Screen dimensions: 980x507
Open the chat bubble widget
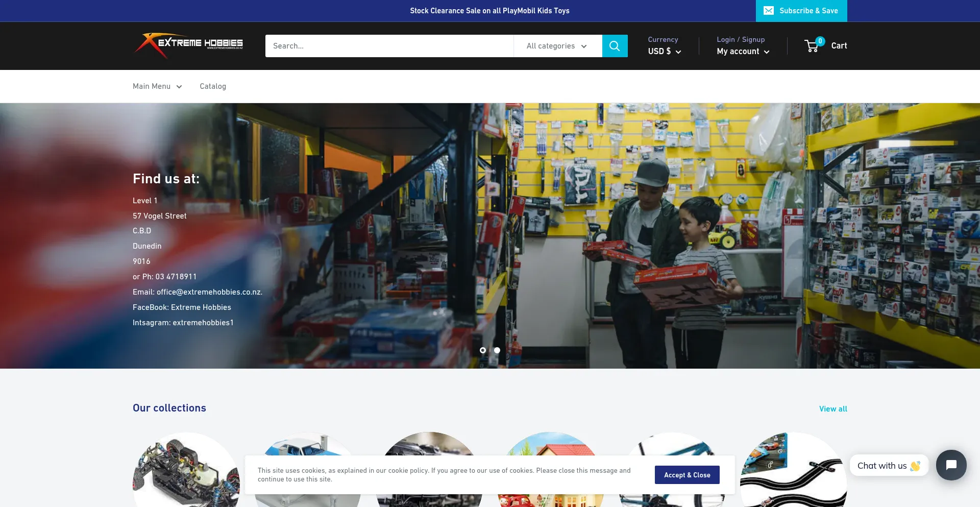[951, 465]
